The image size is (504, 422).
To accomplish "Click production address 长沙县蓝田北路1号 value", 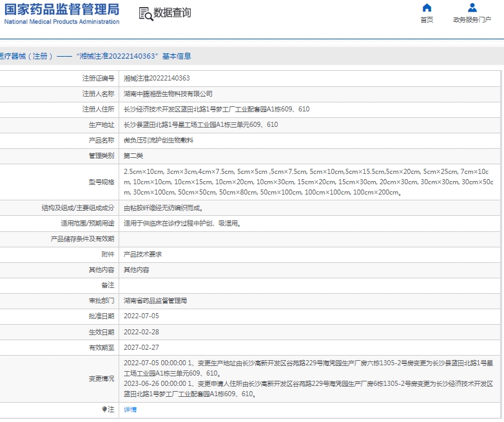I will click(201, 124).
